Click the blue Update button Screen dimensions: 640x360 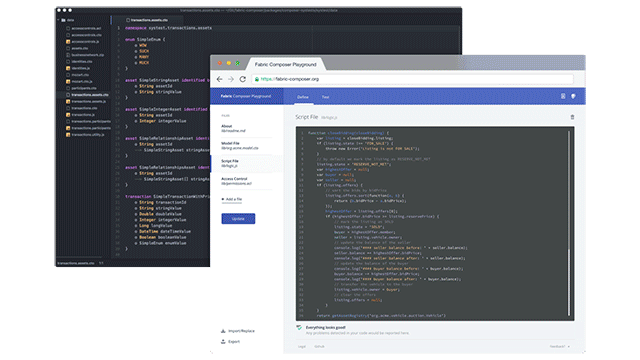(x=238, y=219)
